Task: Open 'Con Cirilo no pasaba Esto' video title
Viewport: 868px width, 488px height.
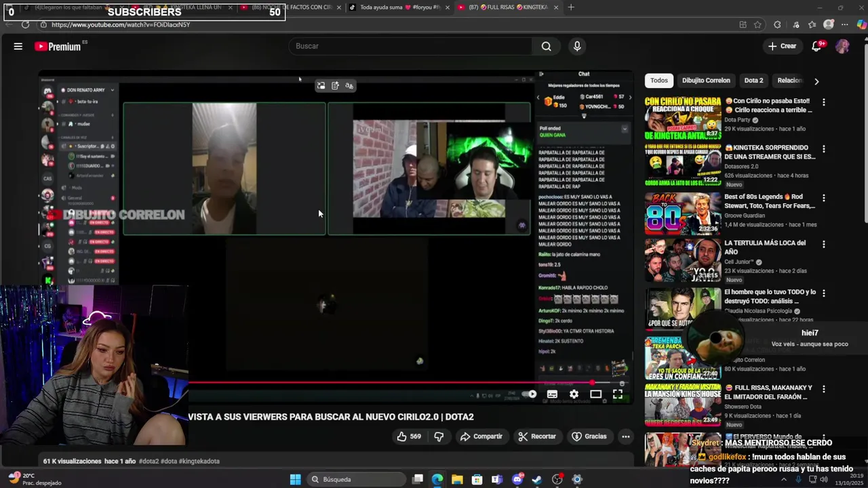Action: coord(768,105)
